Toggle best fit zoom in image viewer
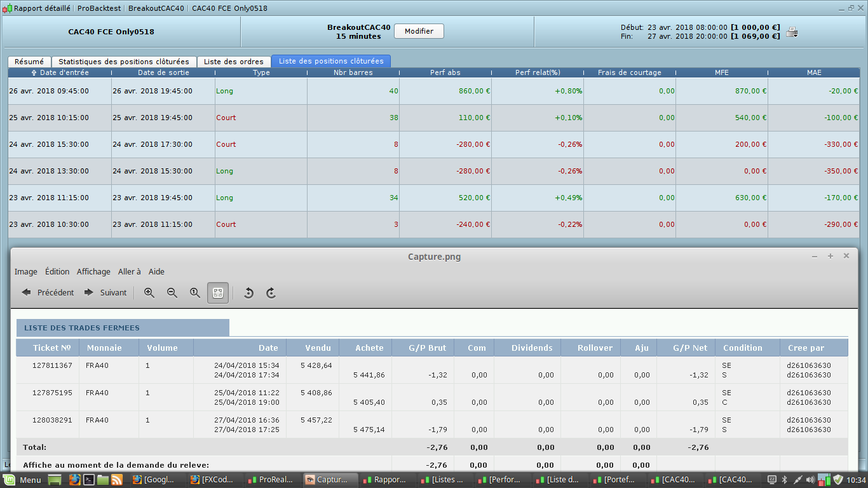Screen dimensions: 868x488 tap(218, 293)
